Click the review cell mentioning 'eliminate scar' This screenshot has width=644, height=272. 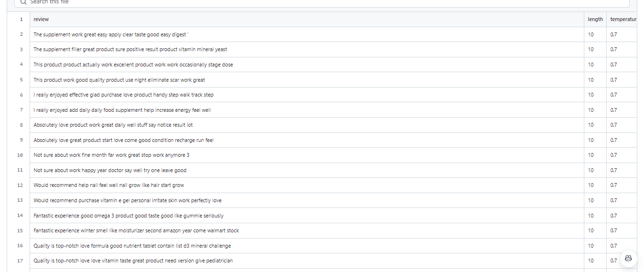[119, 80]
